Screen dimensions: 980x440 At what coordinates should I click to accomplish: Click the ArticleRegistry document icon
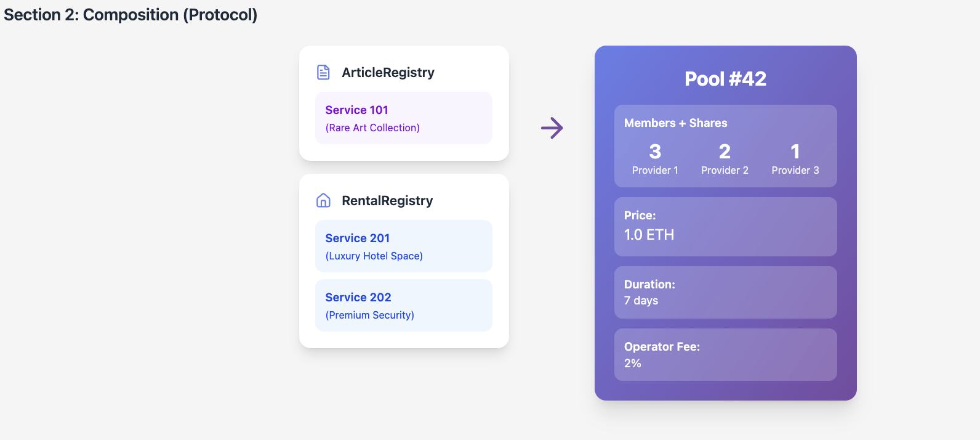coord(323,72)
